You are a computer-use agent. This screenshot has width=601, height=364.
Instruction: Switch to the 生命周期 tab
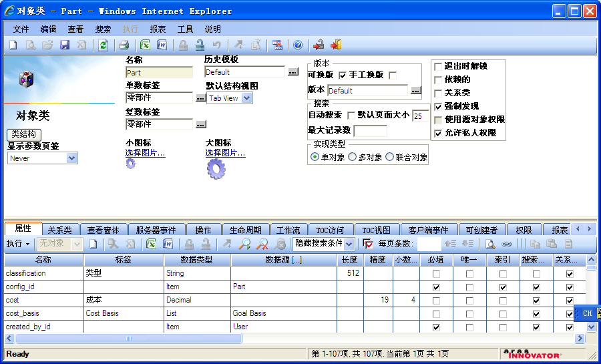(245, 230)
